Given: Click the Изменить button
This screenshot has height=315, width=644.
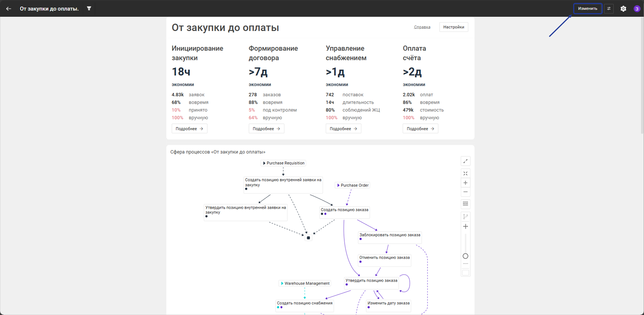Looking at the screenshot, I should pyautogui.click(x=587, y=8).
